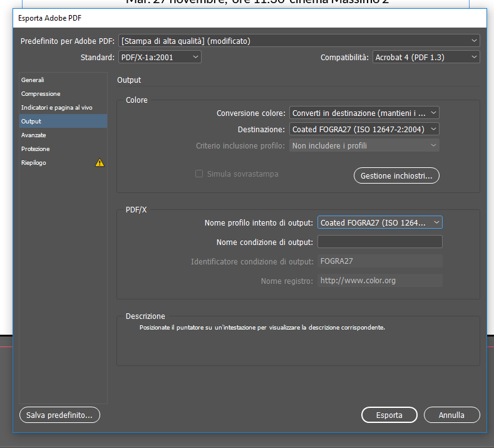This screenshot has height=448, width=494.
Task: Select the Riepilogo section
Action: (63, 163)
